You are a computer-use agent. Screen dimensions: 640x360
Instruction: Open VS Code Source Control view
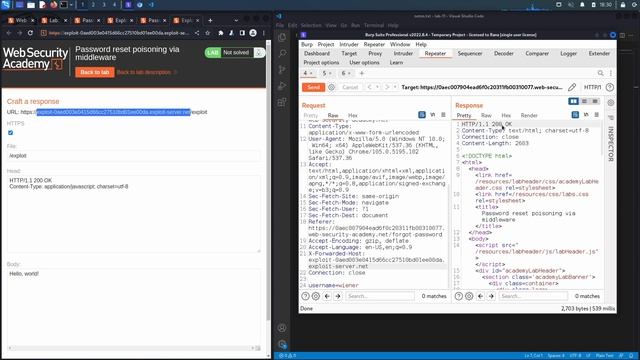click(x=282, y=69)
